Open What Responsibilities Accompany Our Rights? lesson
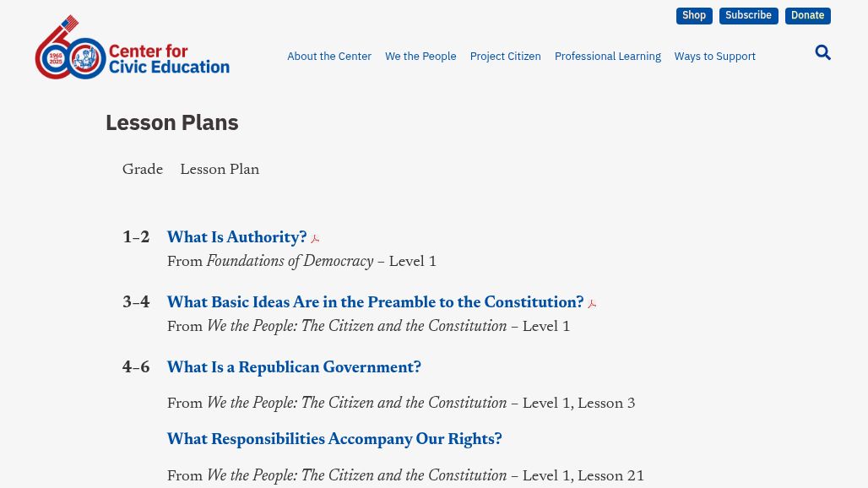The width and height of the screenshot is (868, 488). [x=334, y=439]
